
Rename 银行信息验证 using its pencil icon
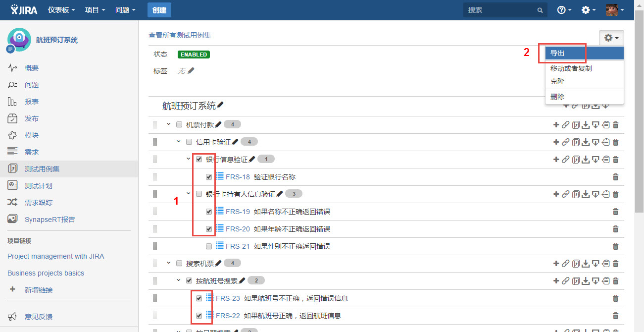pos(252,159)
